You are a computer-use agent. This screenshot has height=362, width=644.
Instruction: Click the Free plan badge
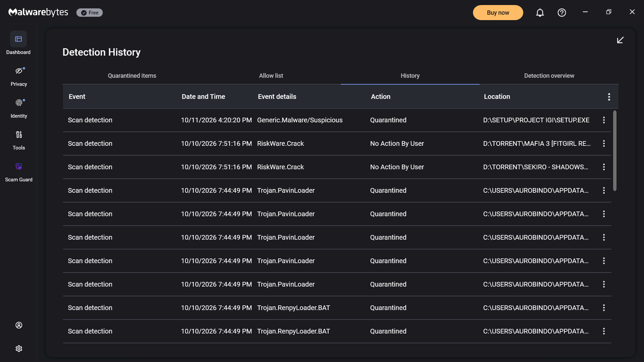pos(90,13)
